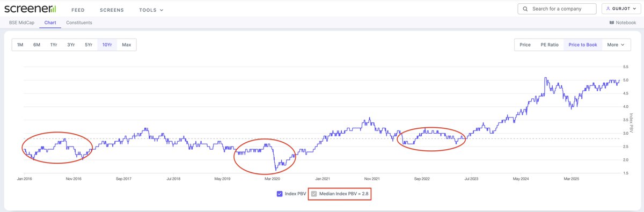The width and height of the screenshot is (644, 212).
Task: Show the Price to Book chart
Action: coord(583,45)
